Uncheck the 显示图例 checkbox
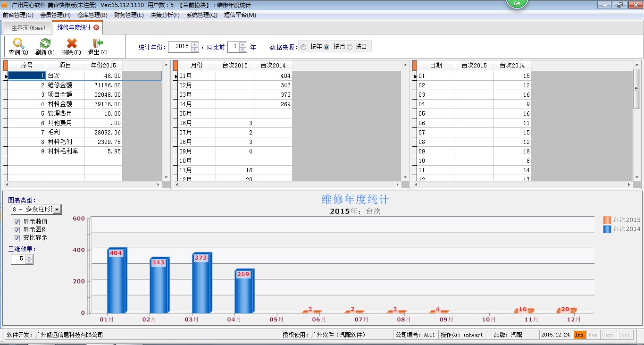This screenshot has width=644, height=345. click(x=17, y=230)
